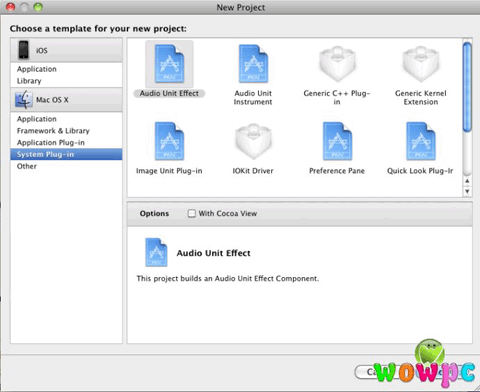
Task: Pick the Preference Pane template icon
Action: [x=337, y=141]
